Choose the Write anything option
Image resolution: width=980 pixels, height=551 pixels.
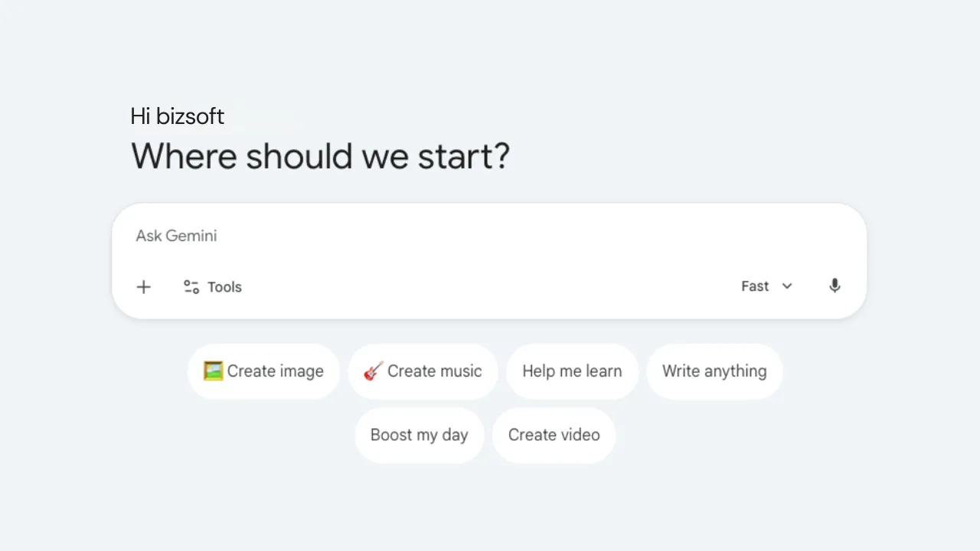(714, 371)
